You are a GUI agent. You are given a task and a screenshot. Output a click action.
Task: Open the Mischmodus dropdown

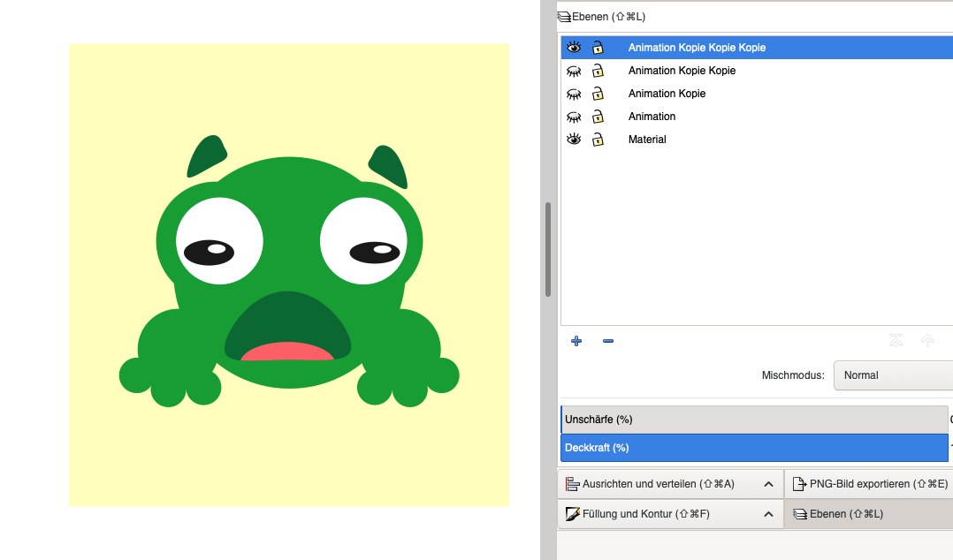[x=893, y=375]
